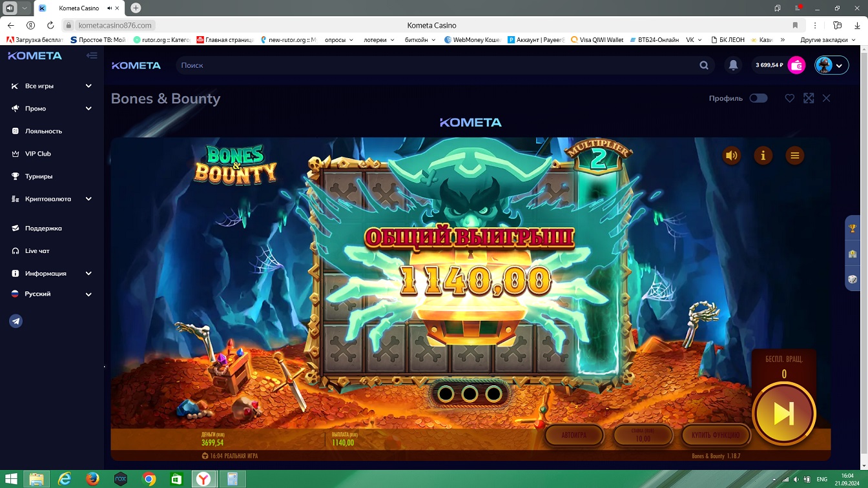868x488 pixels.
Task: Click the balance 3 699,54 ₽ in header
Action: coord(769,65)
